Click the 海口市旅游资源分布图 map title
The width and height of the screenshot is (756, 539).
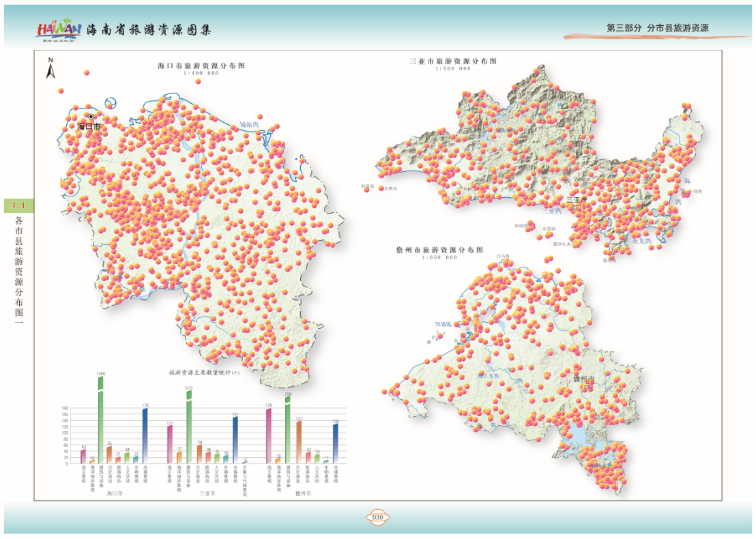pyautogui.click(x=201, y=66)
